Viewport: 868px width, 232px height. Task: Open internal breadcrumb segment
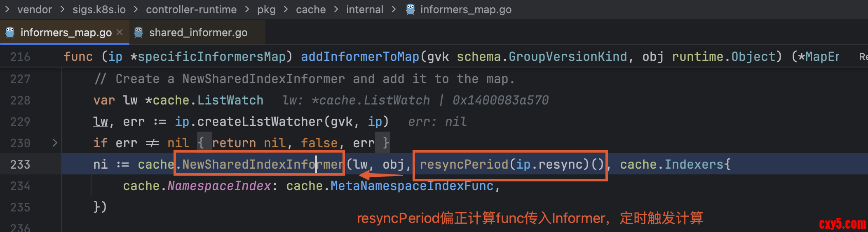coord(365,9)
